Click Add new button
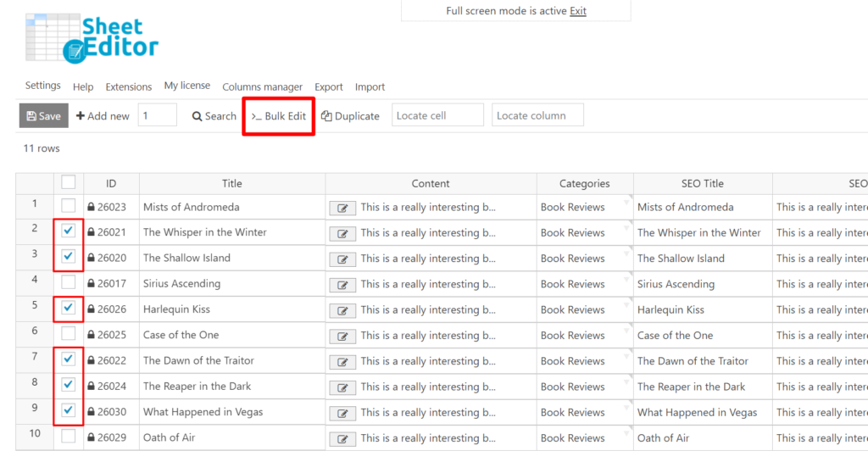The height and width of the screenshot is (462, 868). 103,115
